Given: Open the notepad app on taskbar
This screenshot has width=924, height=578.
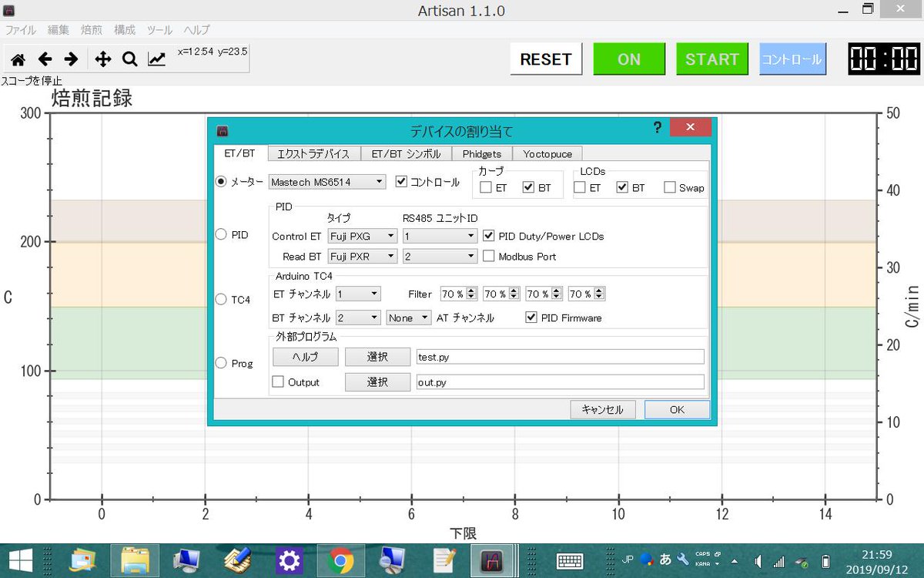Looking at the screenshot, I should [x=444, y=560].
